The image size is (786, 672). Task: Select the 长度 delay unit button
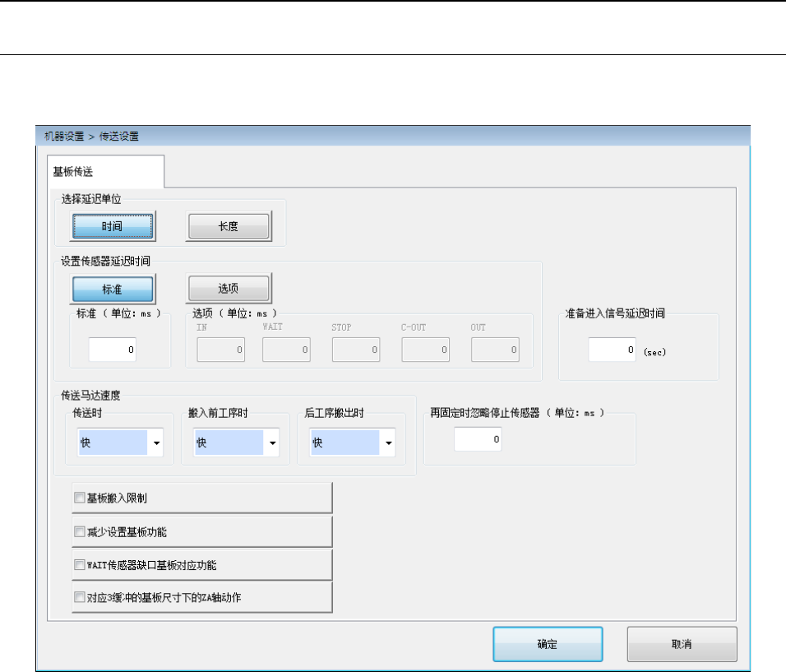pyautogui.click(x=229, y=226)
